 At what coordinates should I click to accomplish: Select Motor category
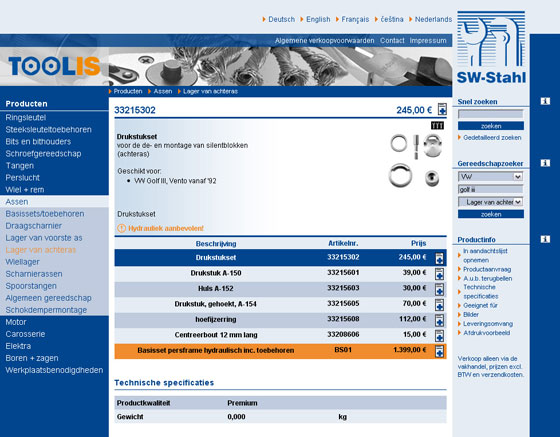[x=16, y=322]
